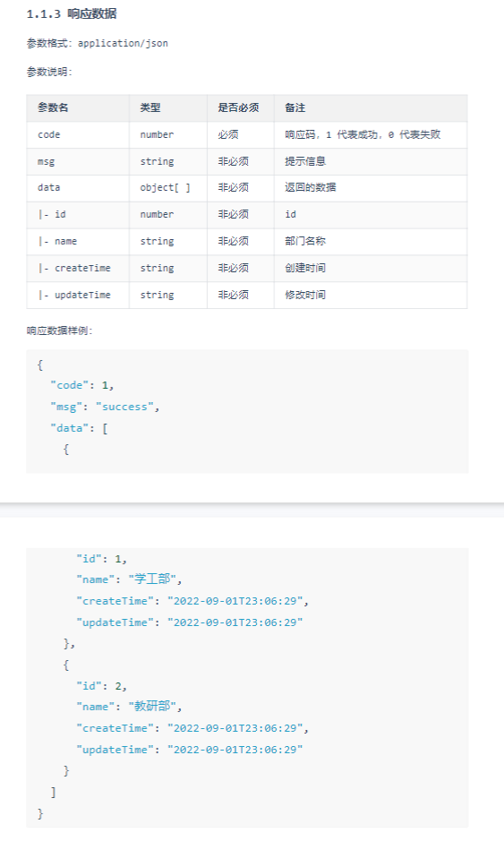Click the "id" note in 备注 column

click(290, 215)
